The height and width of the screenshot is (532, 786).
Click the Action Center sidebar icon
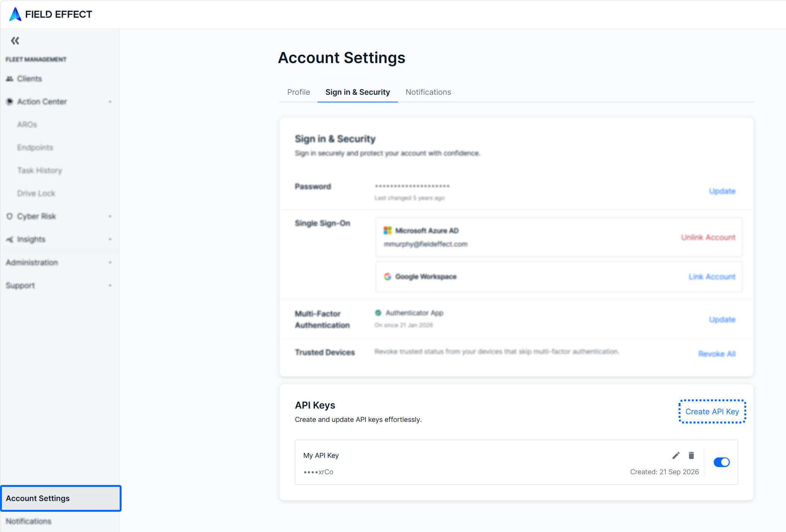coord(10,102)
